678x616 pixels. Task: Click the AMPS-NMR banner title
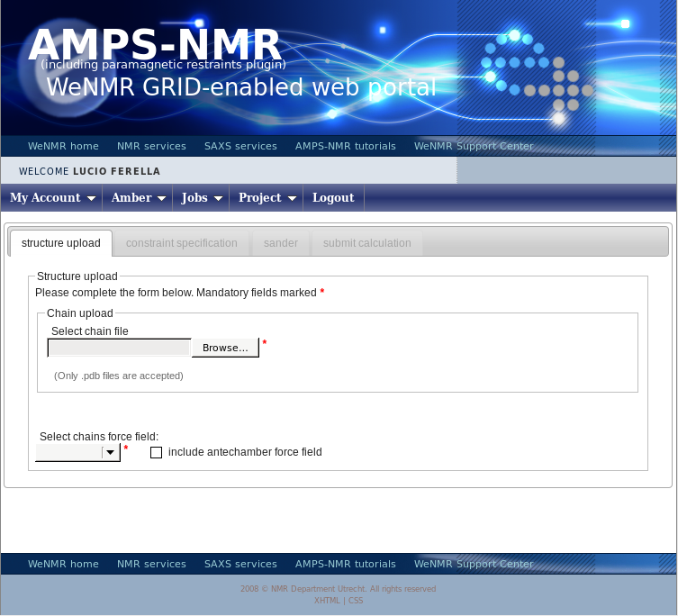coord(155,44)
